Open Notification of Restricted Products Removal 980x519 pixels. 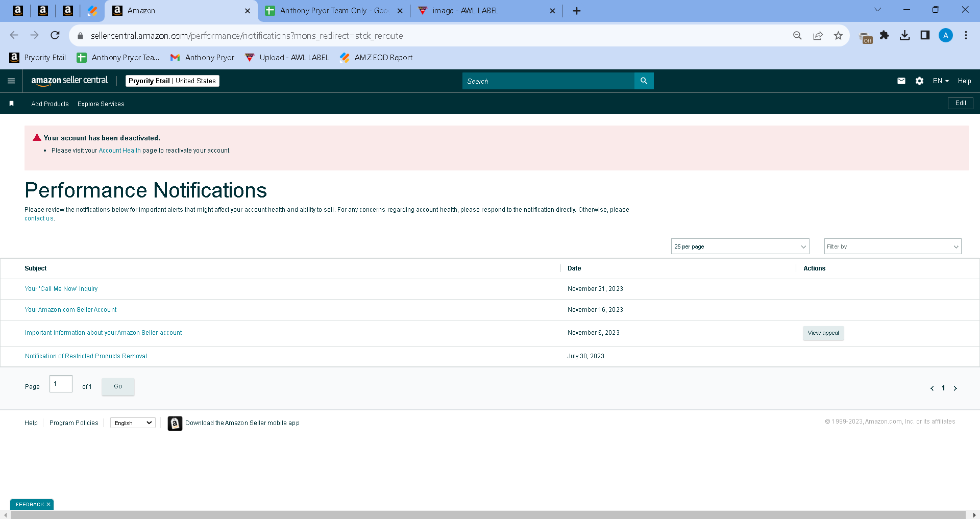86,356
